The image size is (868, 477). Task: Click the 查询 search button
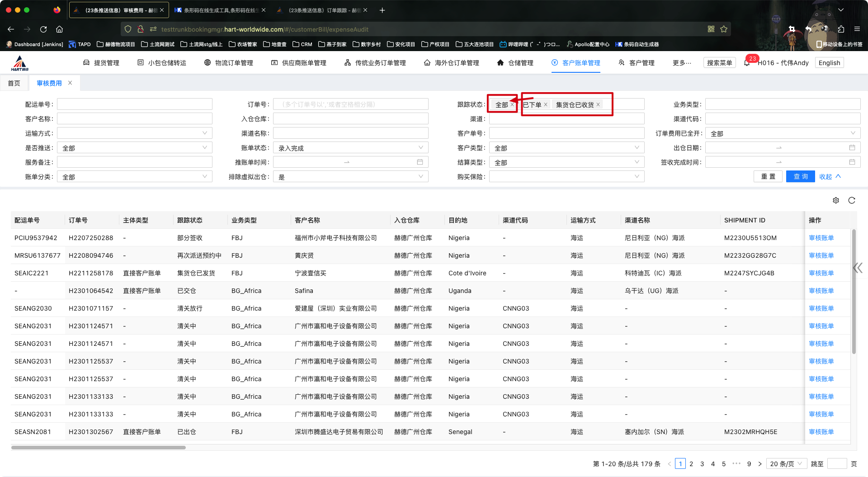(x=800, y=176)
